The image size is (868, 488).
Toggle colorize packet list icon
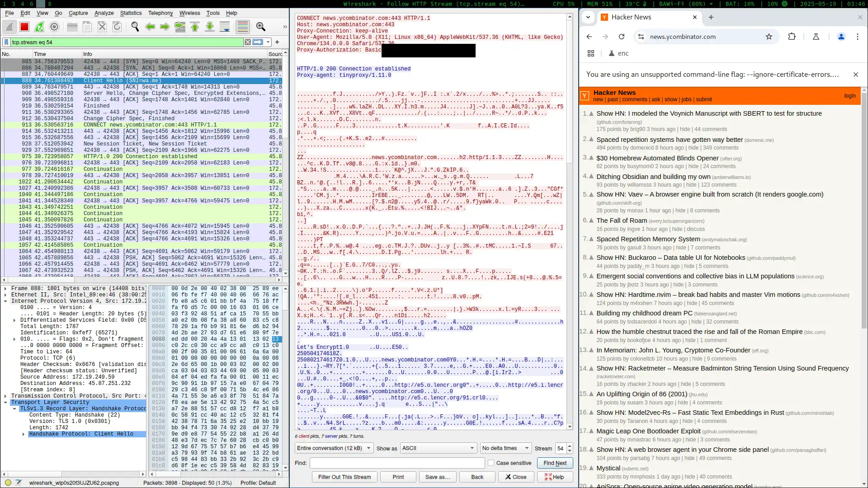tap(243, 27)
